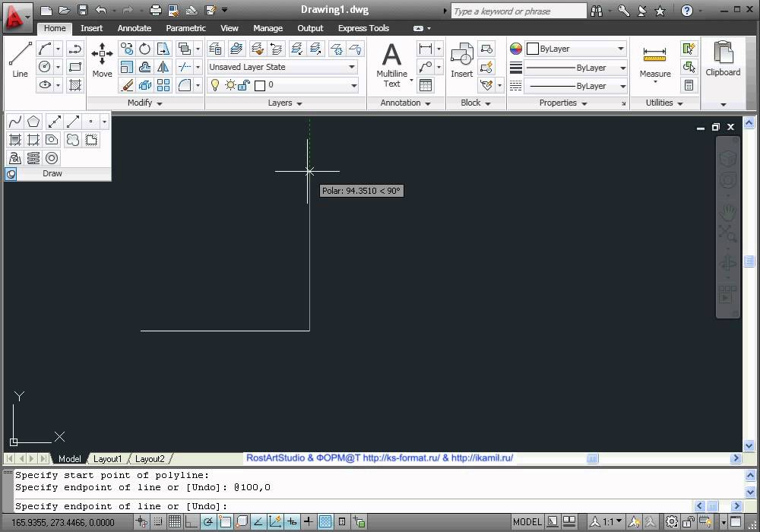Toggle Dynamic Input in status bar

click(292, 522)
